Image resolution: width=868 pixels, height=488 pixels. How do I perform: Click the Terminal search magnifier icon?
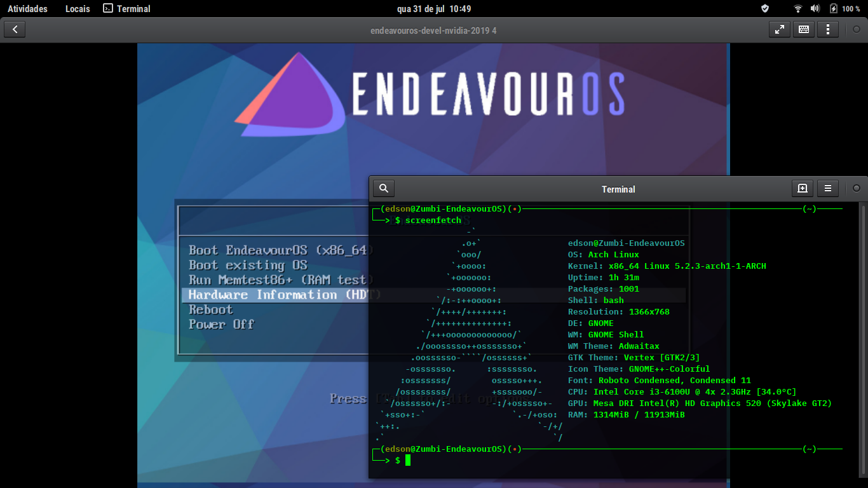point(384,188)
